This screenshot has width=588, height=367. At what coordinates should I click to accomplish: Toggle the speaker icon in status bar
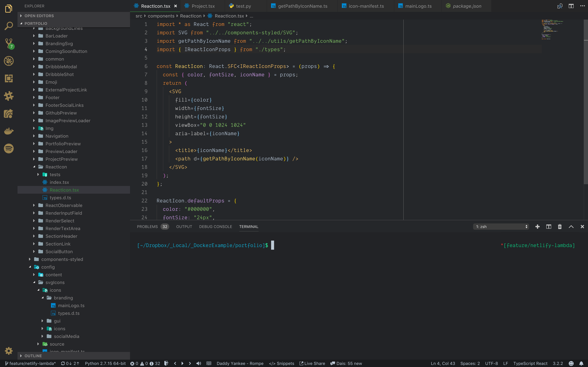199,363
